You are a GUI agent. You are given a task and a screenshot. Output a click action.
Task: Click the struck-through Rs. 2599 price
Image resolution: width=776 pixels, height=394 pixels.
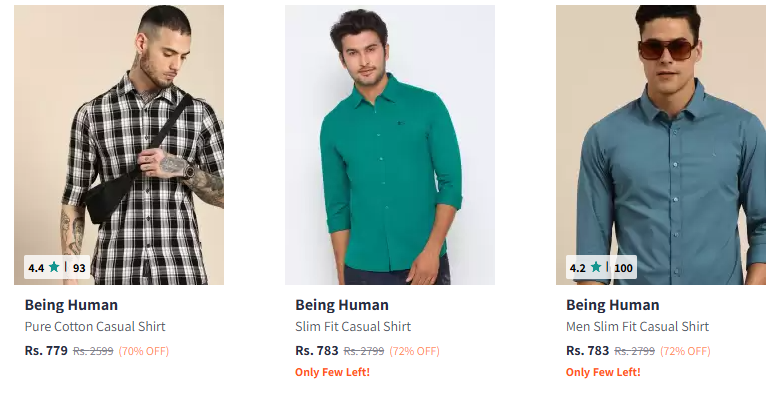(x=93, y=351)
